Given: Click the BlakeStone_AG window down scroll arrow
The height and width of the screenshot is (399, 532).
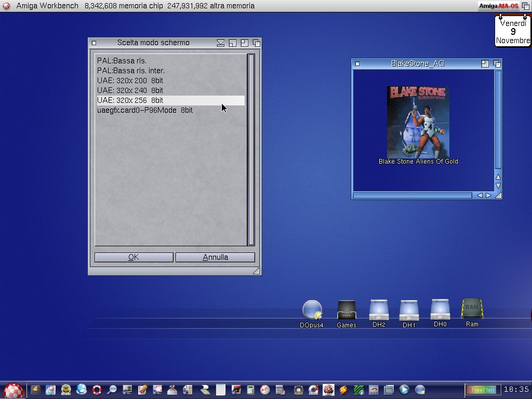Looking at the screenshot, I should tap(498, 185).
